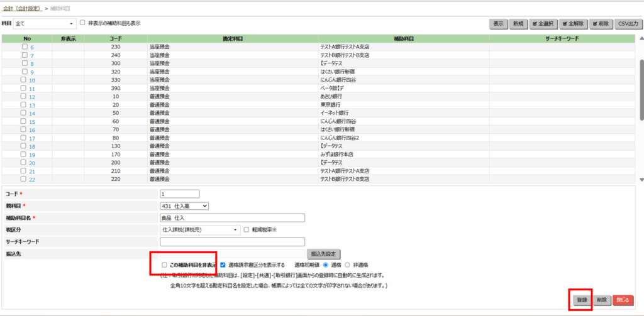Image resolution: width=644 pixels, height=316 pixels.
Task: Click the 表示 button in the toolbar
Action: pyautogui.click(x=498, y=23)
